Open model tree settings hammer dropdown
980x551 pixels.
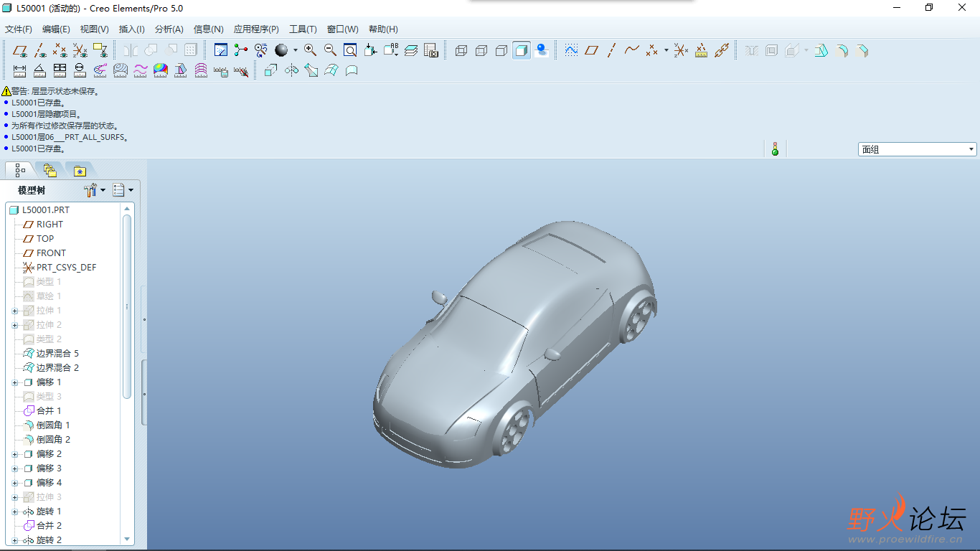point(94,190)
